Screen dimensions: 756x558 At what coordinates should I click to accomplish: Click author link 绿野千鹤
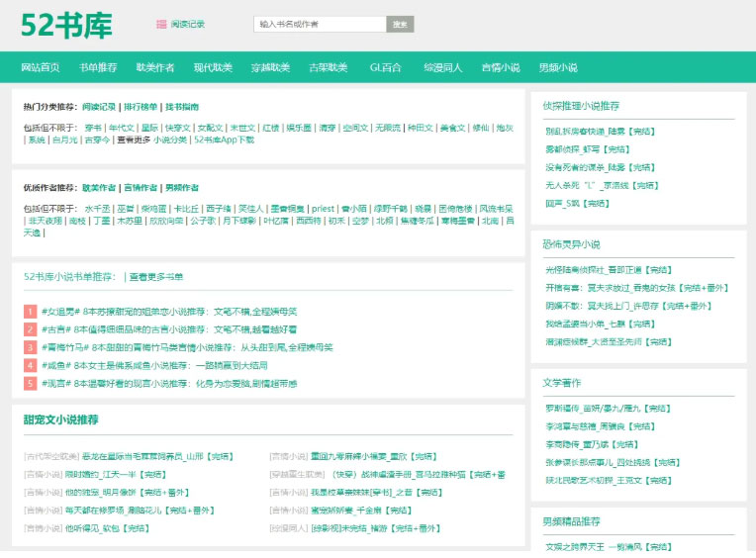[391, 209]
